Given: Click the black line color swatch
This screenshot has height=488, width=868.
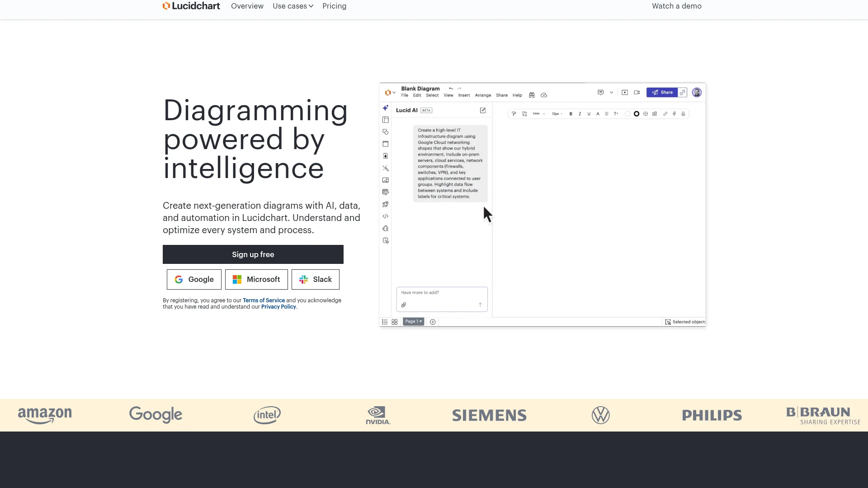Looking at the screenshot, I should (x=637, y=114).
